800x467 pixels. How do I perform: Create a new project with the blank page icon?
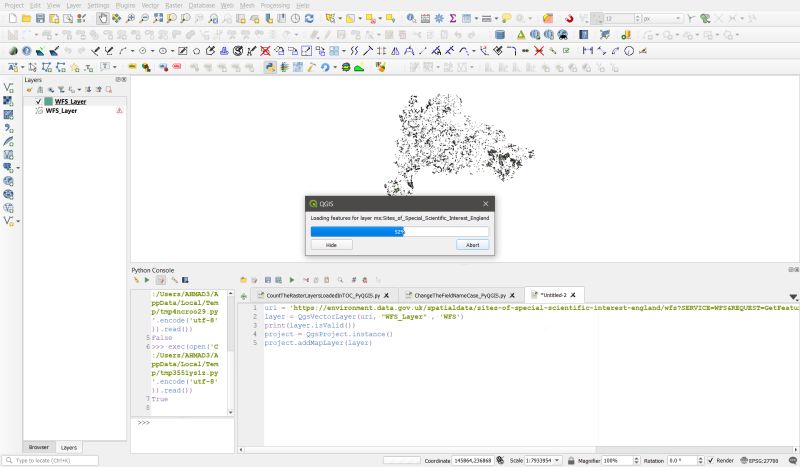(x=13, y=18)
